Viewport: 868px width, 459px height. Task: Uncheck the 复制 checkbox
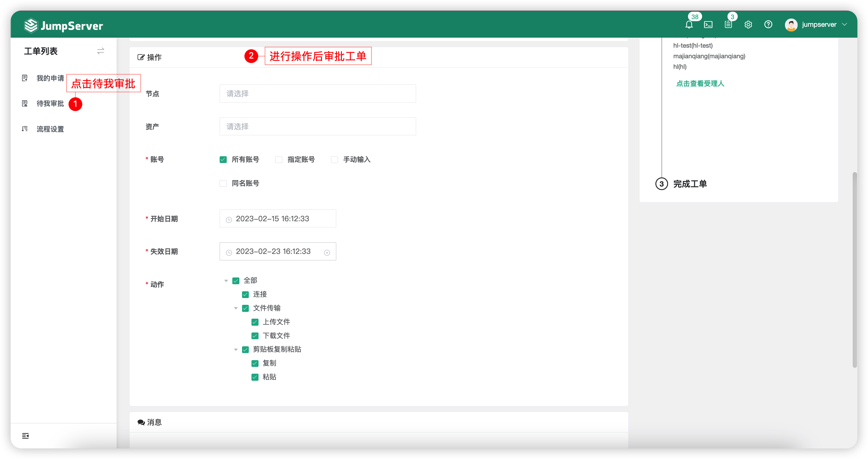tap(255, 363)
